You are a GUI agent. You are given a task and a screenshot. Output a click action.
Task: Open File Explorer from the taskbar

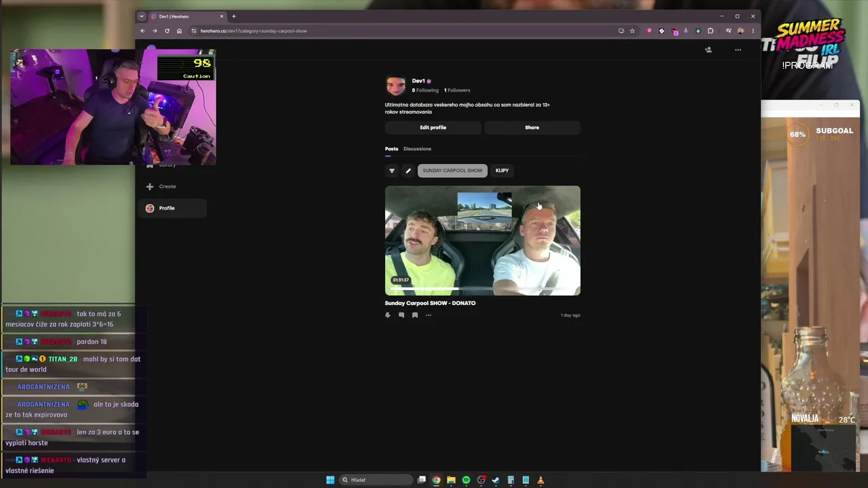coord(451,480)
